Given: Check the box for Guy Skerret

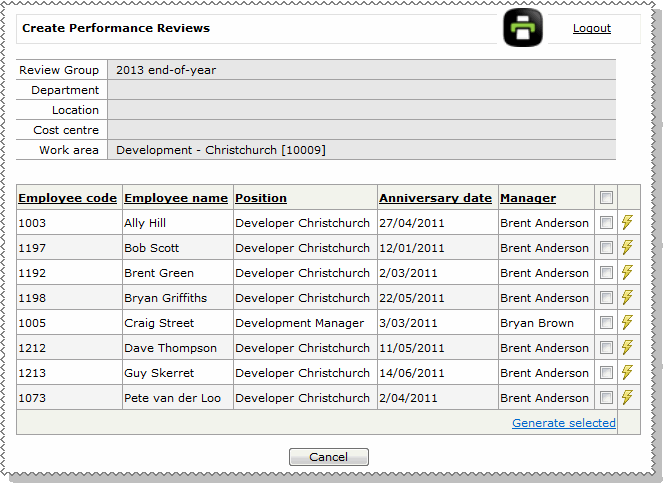Looking at the screenshot, I should [x=606, y=372].
